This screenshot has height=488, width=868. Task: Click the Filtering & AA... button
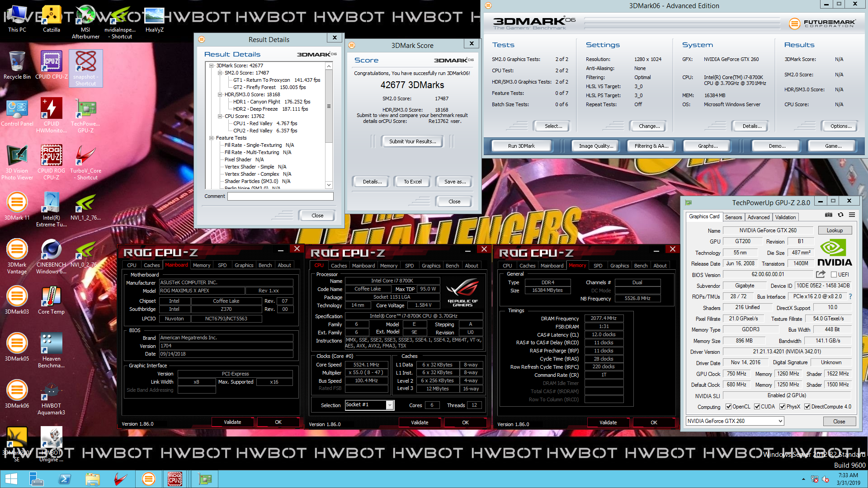651,146
